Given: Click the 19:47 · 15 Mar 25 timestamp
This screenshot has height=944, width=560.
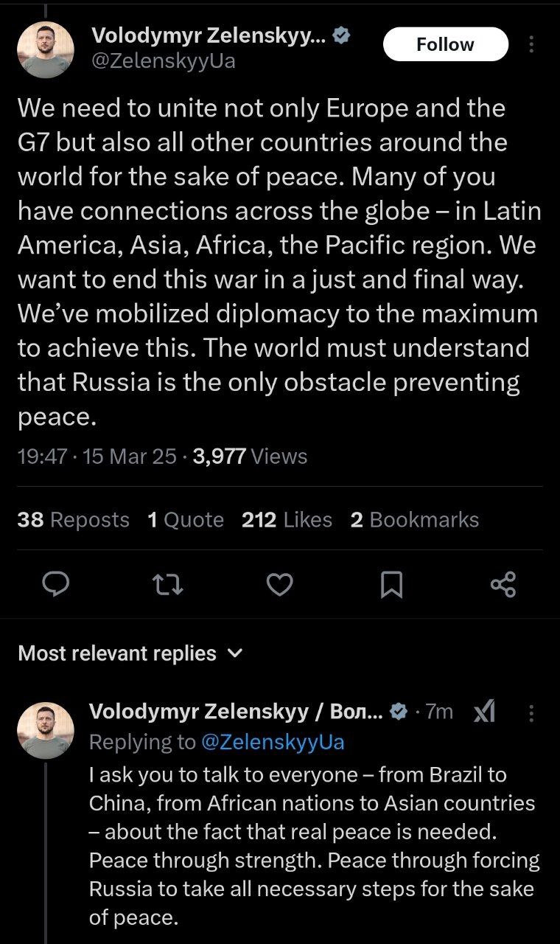Looking at the screenshot, I should (97, 457).
